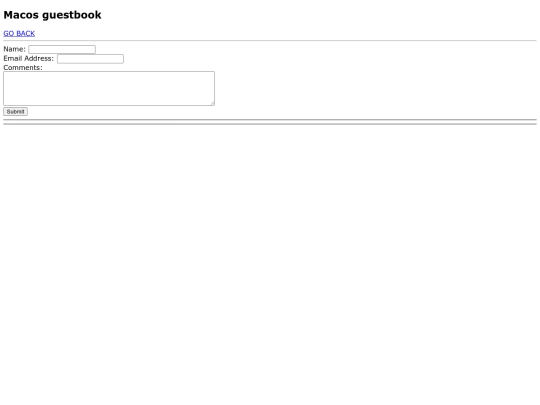Focus the Name text field
The image size is (540, 405).
click(62, 49)
